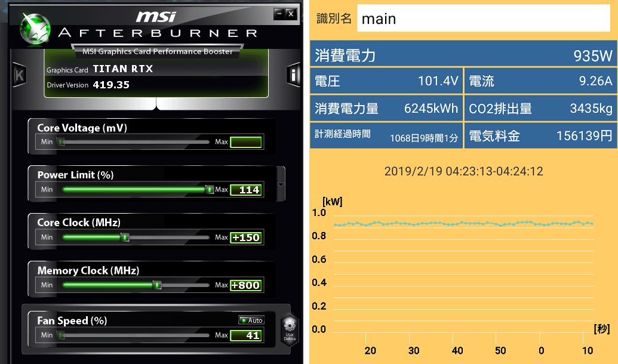Click the 156139円 electricity cost value

[585, 136]
